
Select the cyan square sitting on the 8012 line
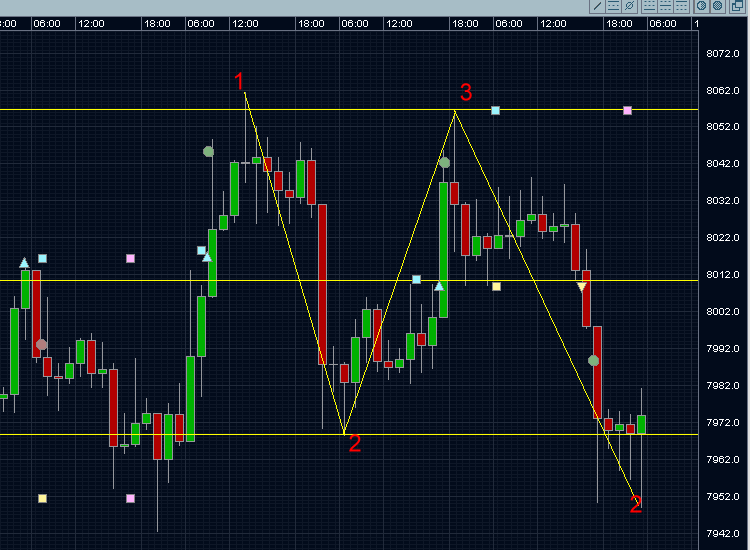(x=417, y=279)
